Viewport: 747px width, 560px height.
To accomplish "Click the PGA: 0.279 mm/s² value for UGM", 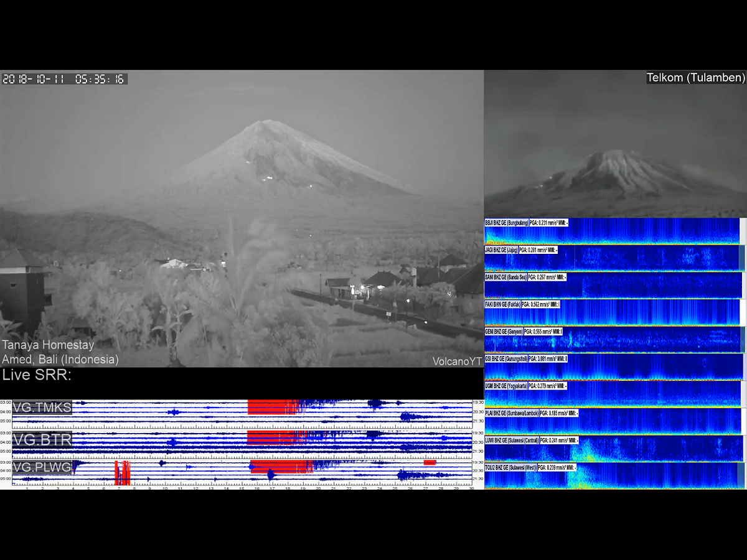I will point(548,386).
